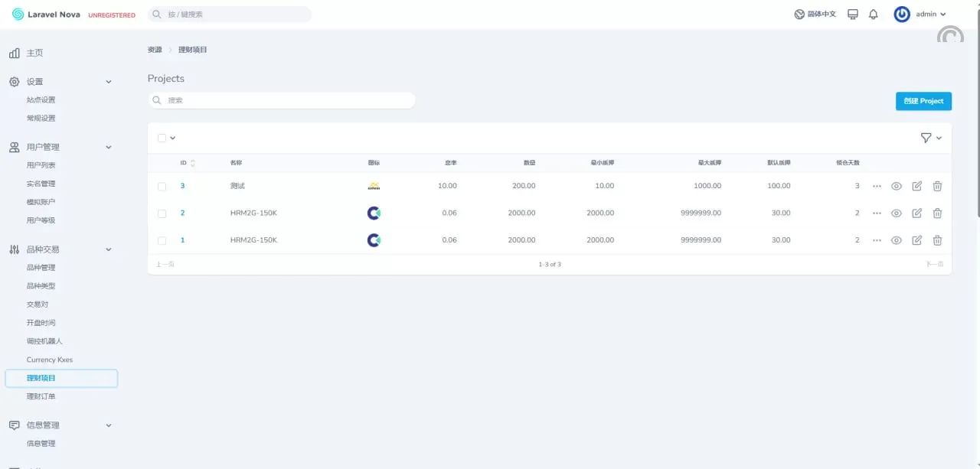Viewport: 980px width, 469px height.
Task: Click the monitor theme icon in header
Action: pos(853,15)
